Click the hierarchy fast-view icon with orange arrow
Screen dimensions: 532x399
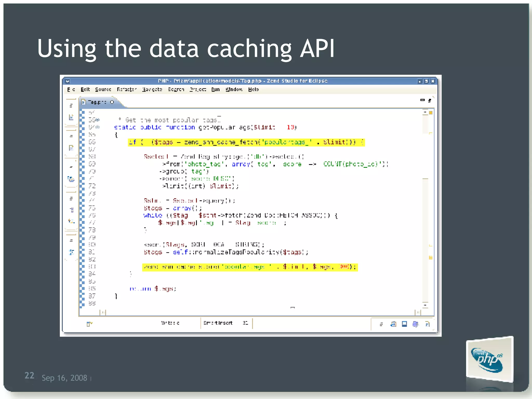71,221
